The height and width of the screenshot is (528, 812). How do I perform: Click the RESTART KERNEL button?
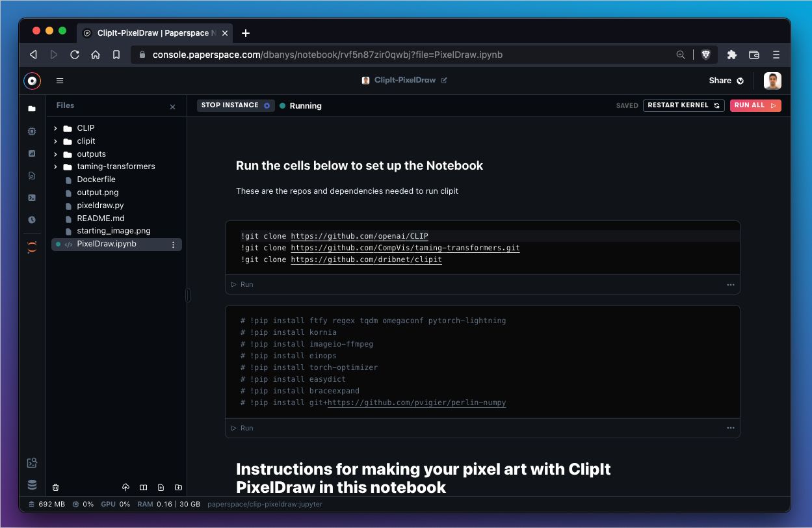coord(684,105)
